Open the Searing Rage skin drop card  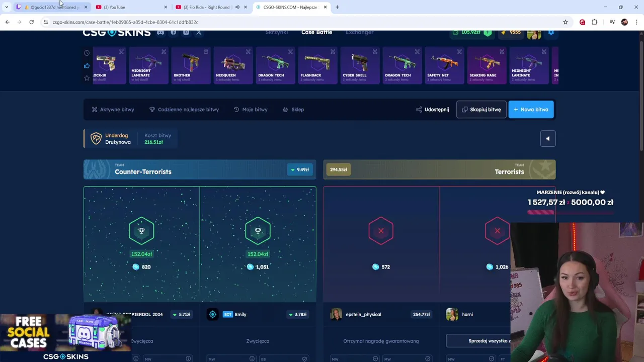(487, 65)
